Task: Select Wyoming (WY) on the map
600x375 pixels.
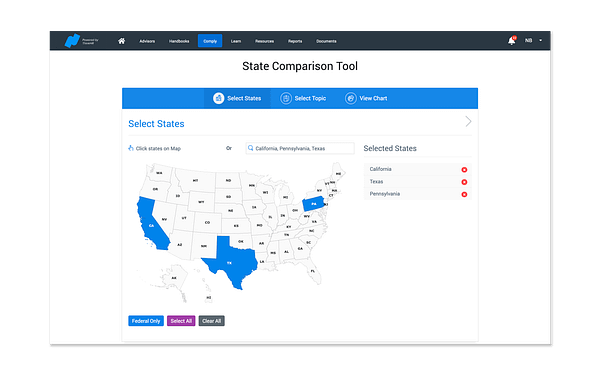Action: coord(201,202)
